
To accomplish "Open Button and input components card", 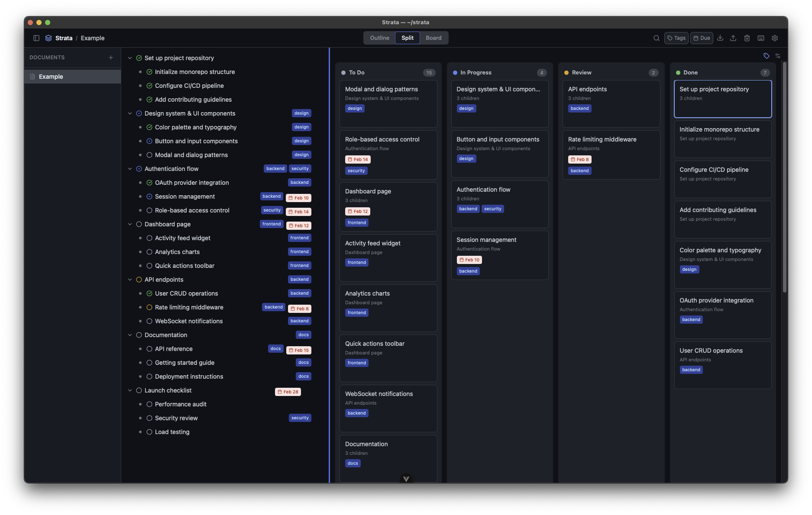I will tap(500, 154).
